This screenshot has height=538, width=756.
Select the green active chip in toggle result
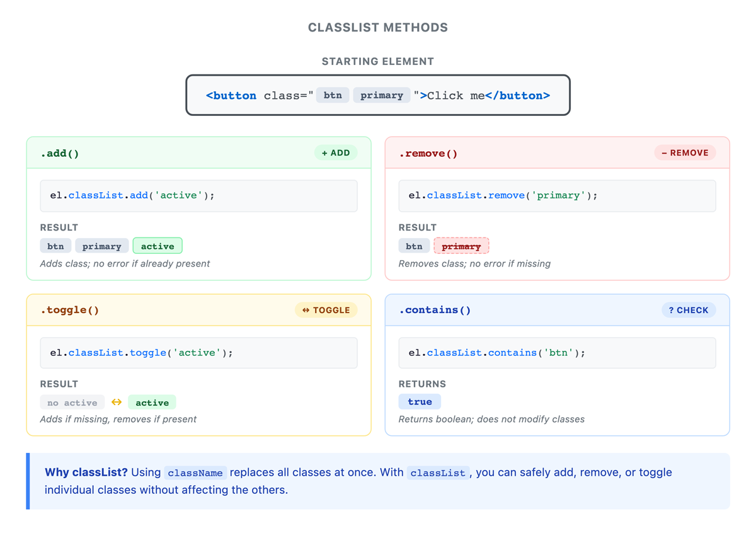(x=152, y=403)
